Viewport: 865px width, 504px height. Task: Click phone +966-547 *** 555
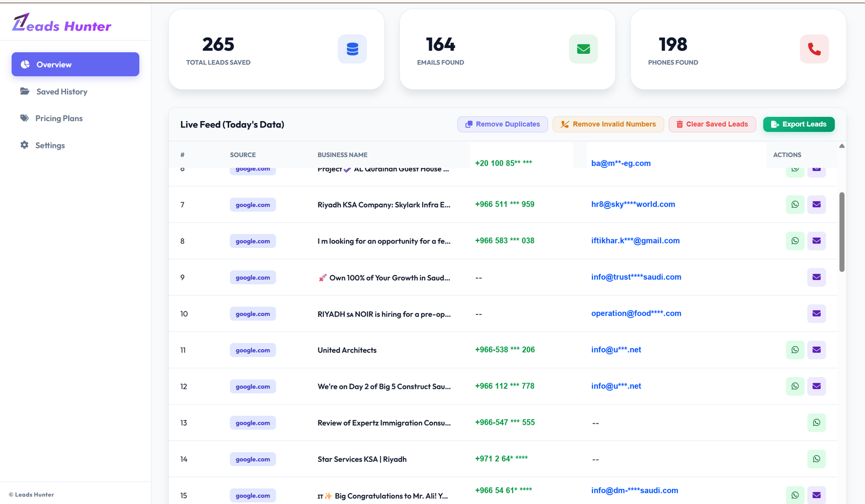point(505,422)
